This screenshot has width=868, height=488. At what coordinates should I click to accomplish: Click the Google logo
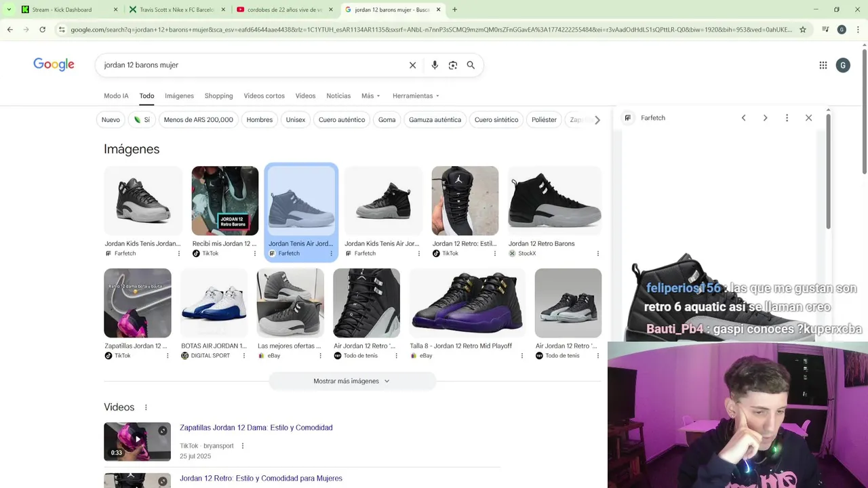coord(54,64)
